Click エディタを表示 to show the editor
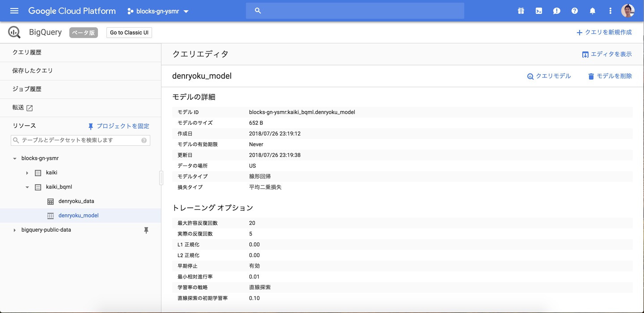Image resolution: width=644 pixels, height=313 pixels. coord(607,54)
